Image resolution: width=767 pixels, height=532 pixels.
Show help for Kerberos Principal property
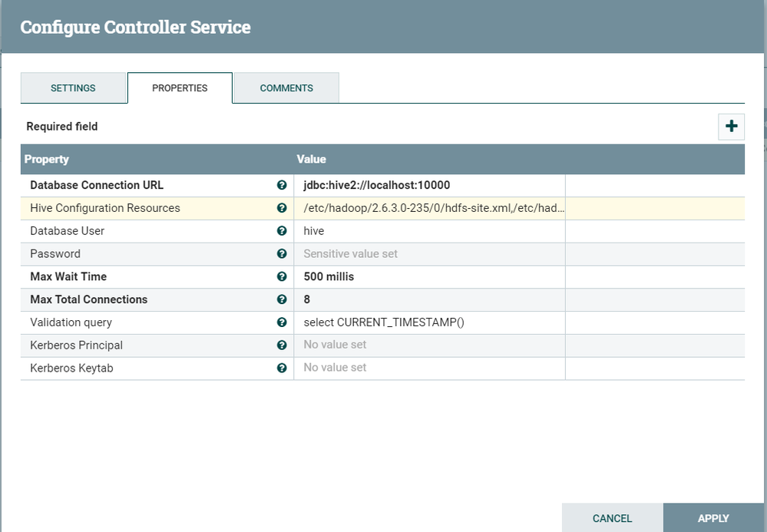click(x=282, y=345)
